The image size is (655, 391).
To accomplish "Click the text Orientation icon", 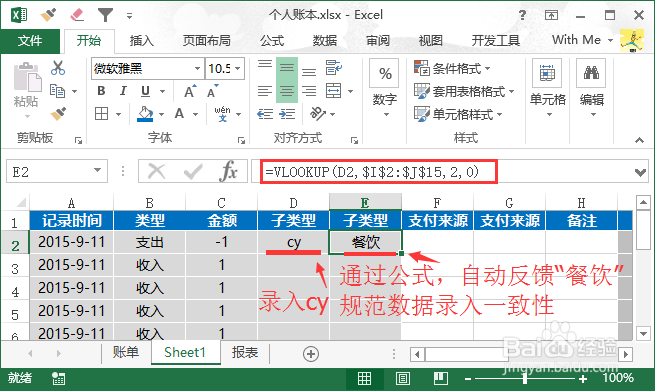I will 317,113.
